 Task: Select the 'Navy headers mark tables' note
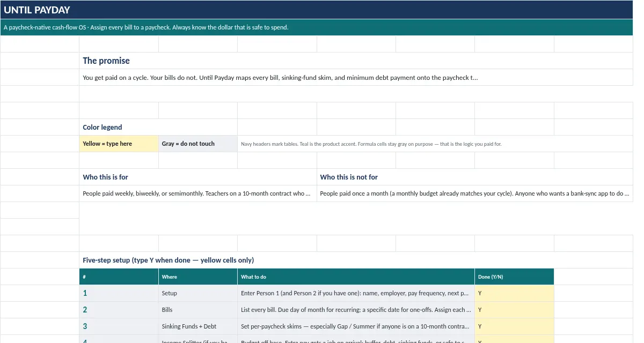tap(435, 144)
